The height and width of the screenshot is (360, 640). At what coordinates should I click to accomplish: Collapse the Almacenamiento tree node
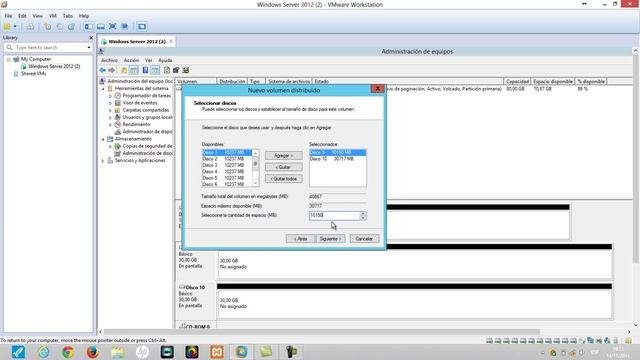[103, 139]
